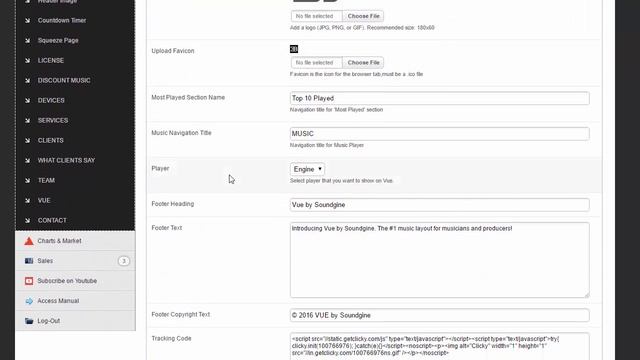The image size is (640, 360).
Task: Open the DISCOUNT MUSIC section
Action: (x=64, y=80)
